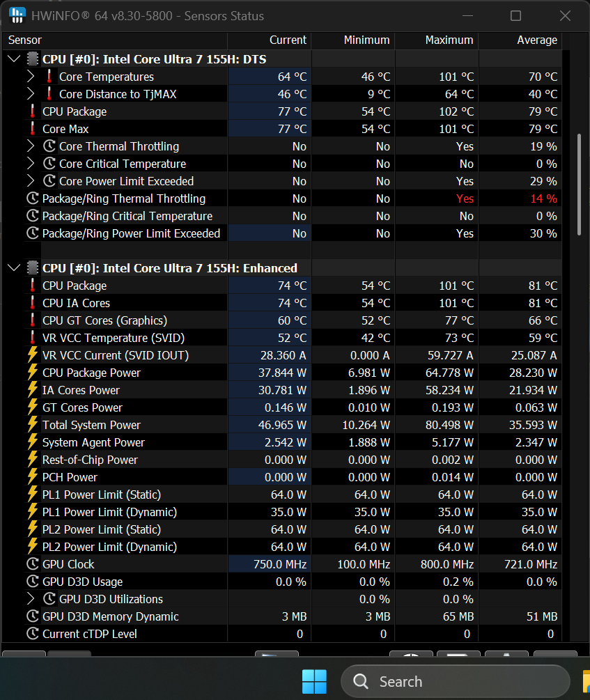This screenshot has width=590, height=700.
Task: Select the Rest-of-Chip Power row label
Action: point(90,460)
